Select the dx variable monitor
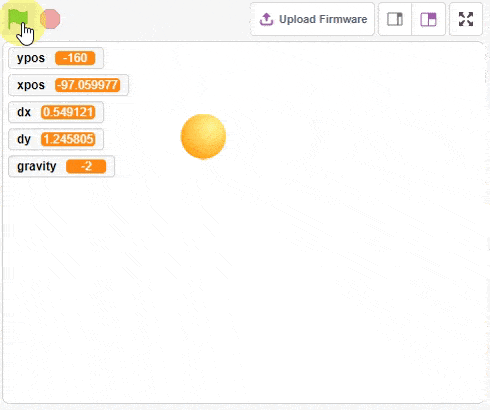 click(56, 112)
